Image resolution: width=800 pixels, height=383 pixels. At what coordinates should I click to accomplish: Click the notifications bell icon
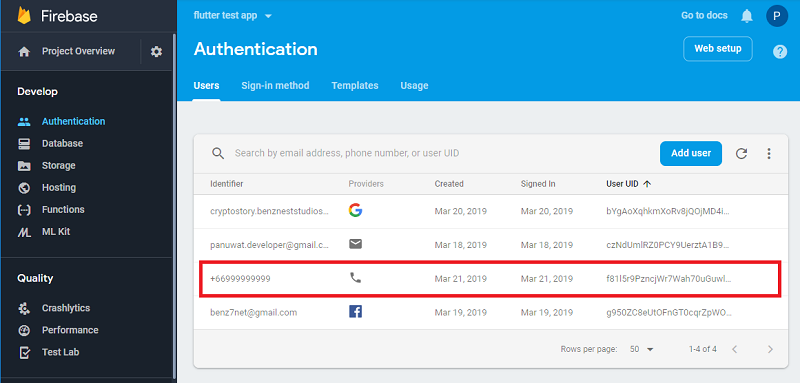click(x=746, y=16)
